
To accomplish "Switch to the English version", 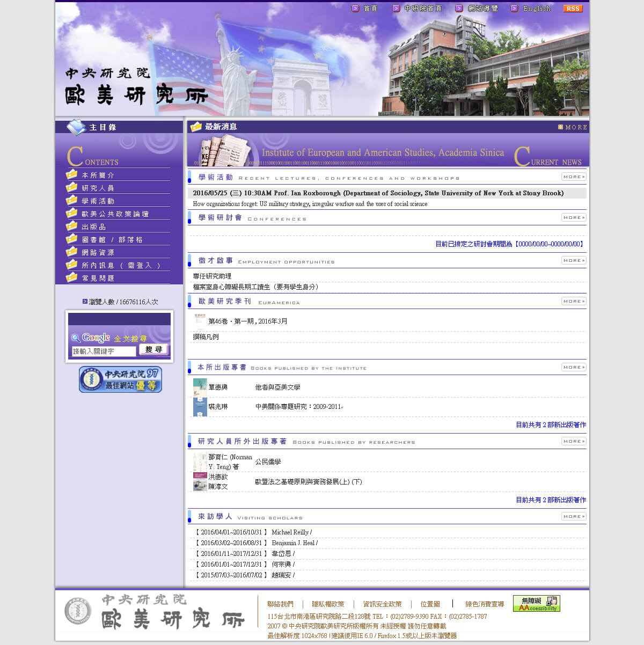I will [537, 9].
